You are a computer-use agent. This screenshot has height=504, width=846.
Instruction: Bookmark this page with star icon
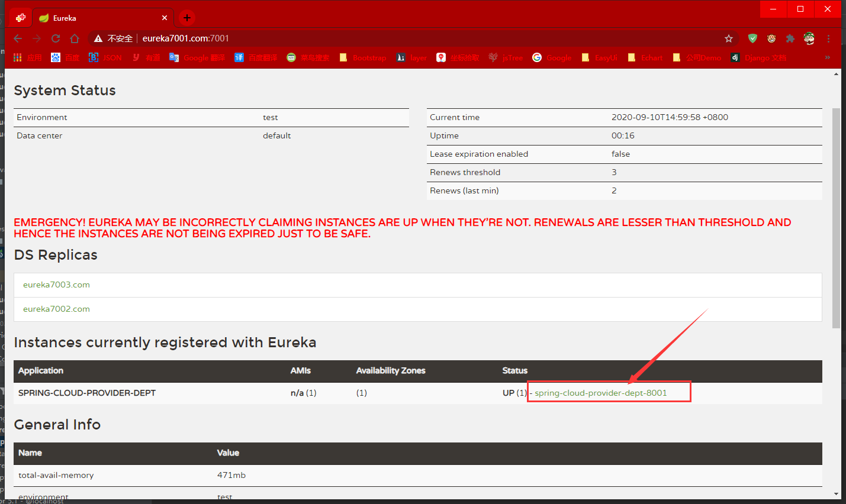coord(729,38)
